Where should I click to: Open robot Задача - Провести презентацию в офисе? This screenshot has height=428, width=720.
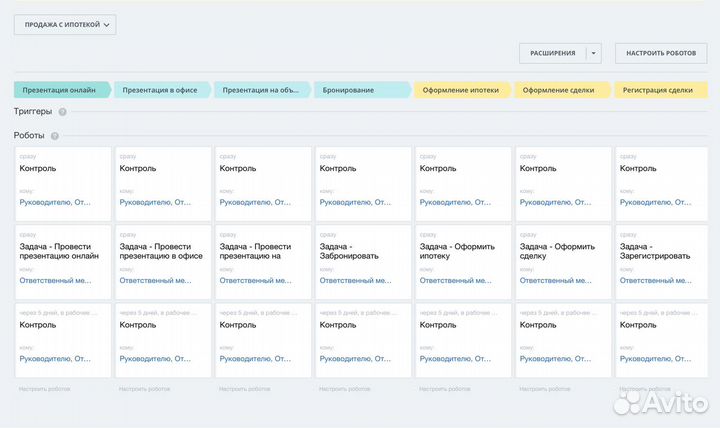tap(163, 262)
